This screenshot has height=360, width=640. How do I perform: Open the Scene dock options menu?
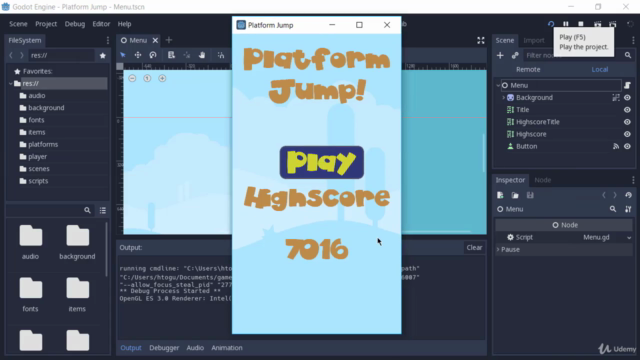point(633,40)
